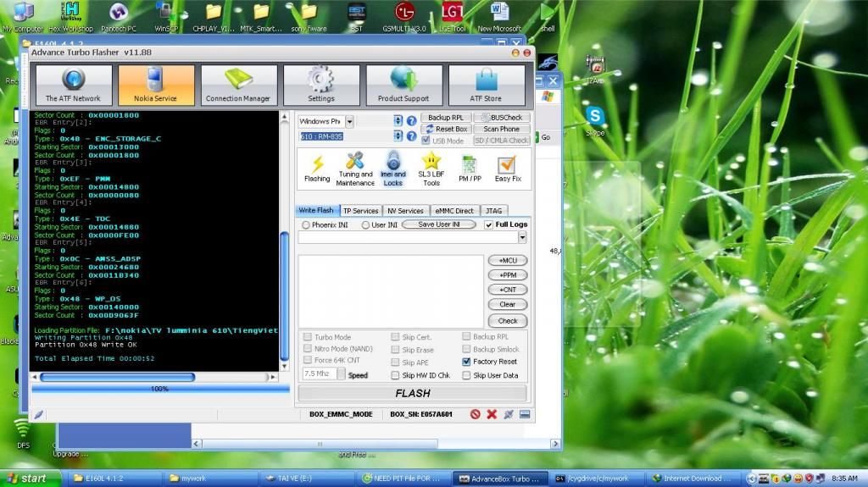868x487 pixels.
Task: Switch to the Write Flash tab
Action: click(x=316, y=210)
